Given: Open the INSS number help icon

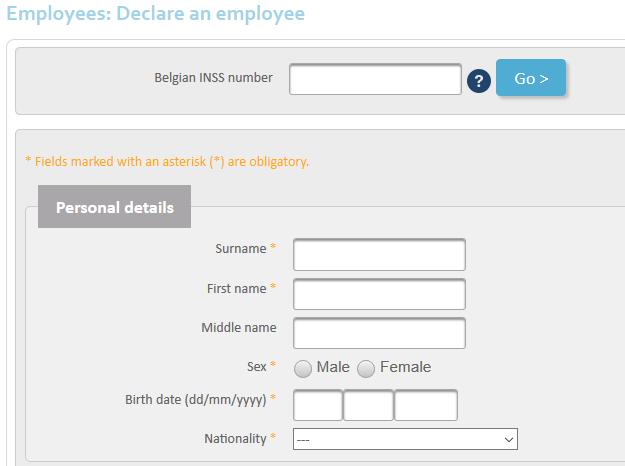Looking at the screenshot, I should 479,81.
